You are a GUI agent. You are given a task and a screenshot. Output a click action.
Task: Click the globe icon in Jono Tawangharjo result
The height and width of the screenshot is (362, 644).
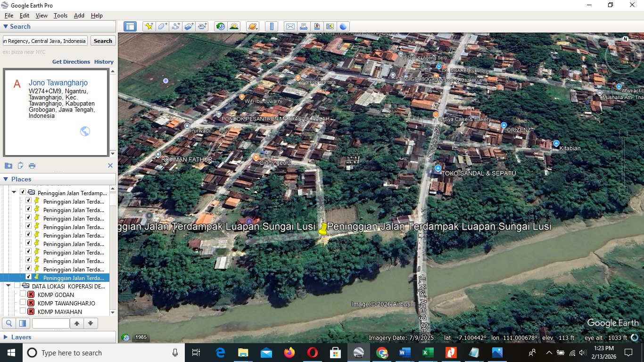[x=85, y=132]
